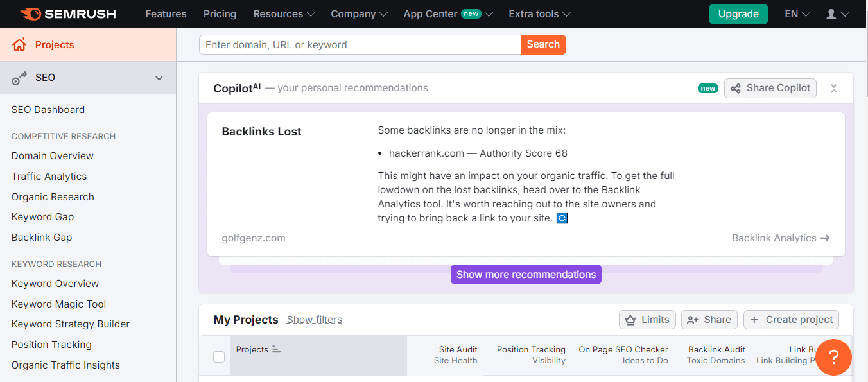Tick the select-all projects checkbox
This screenshot has width=868, height=382.
[219, 357]
